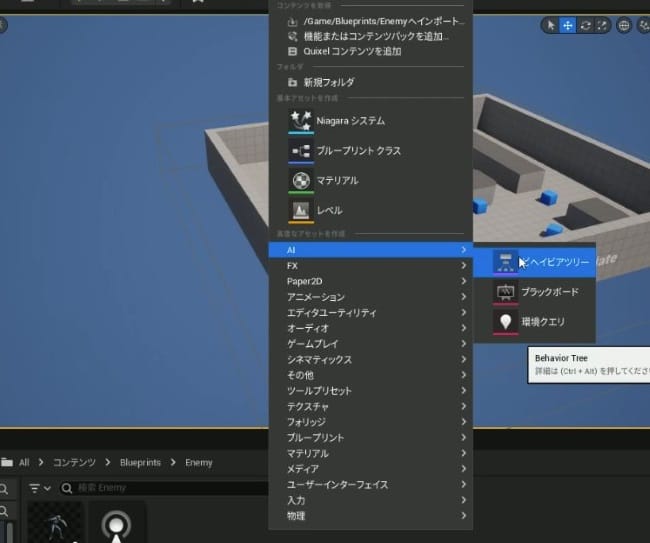Open the content browser filter dropdown

pyautogui.click(x=40, y=488)
